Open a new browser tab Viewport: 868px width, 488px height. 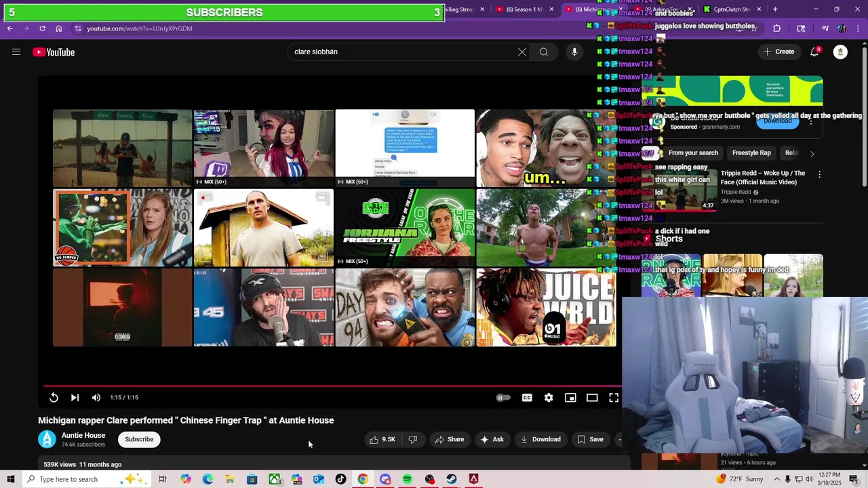775,9
